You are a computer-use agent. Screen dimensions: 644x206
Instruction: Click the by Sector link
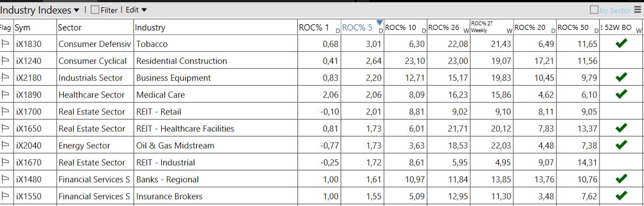[615, 10]
